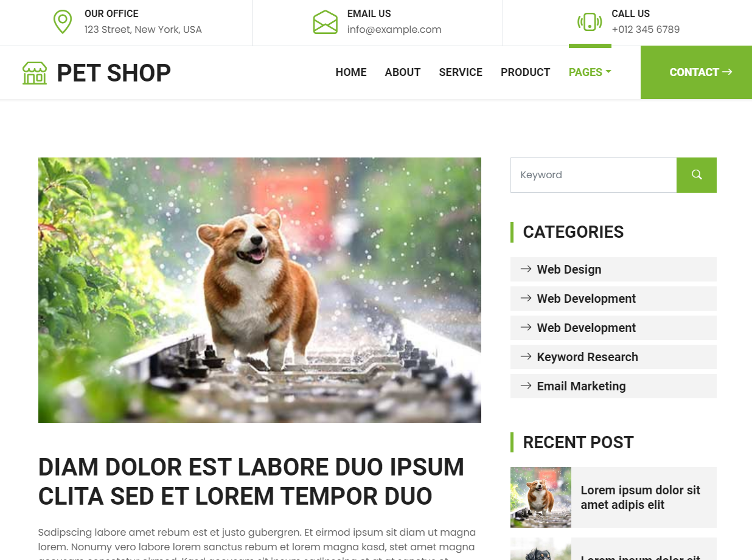Go to the About page
The image size is (752, 560).
click(403, 72)
